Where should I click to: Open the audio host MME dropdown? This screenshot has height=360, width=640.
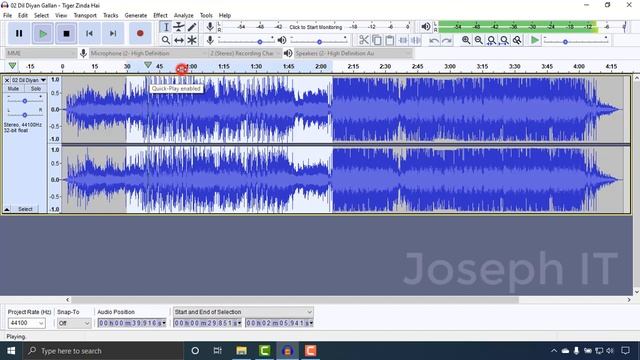point(41,53)
